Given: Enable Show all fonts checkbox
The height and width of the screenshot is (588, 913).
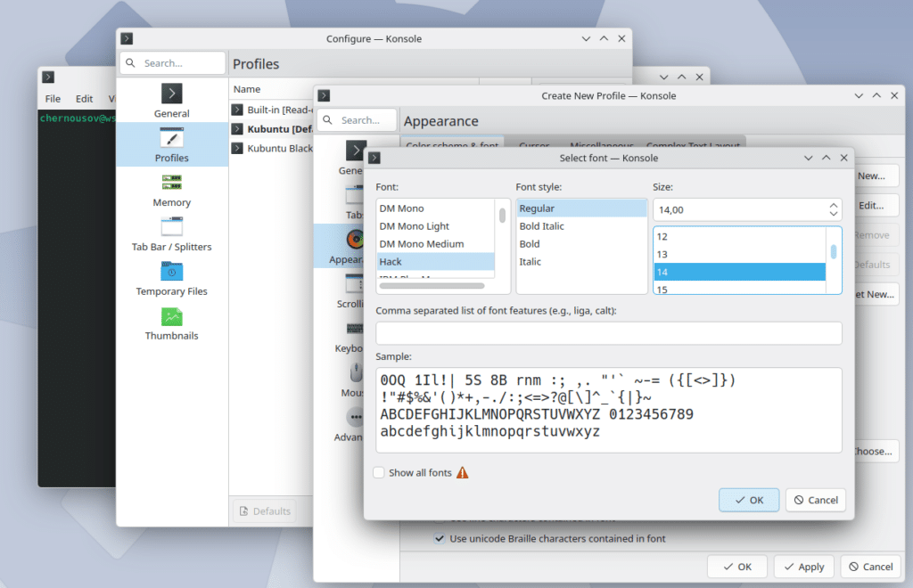Looking at the screenshot, I should 378,472.
